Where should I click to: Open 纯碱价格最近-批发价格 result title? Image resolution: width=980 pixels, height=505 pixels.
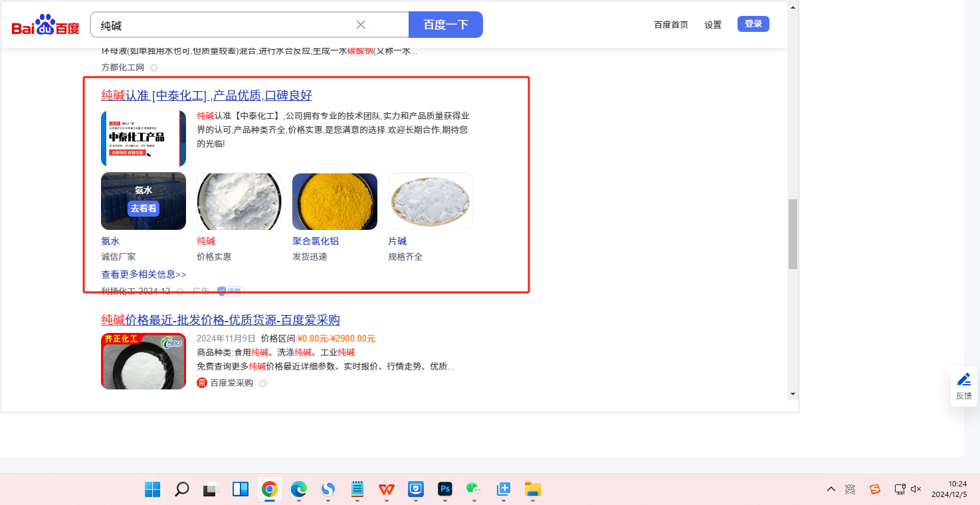pyautogui.click(x=221, y=320)
